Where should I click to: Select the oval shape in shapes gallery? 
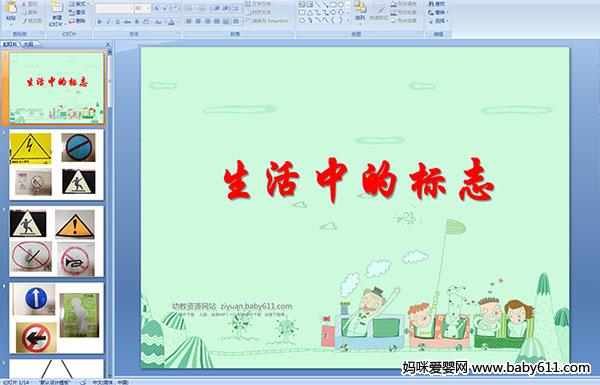[341, 5]
